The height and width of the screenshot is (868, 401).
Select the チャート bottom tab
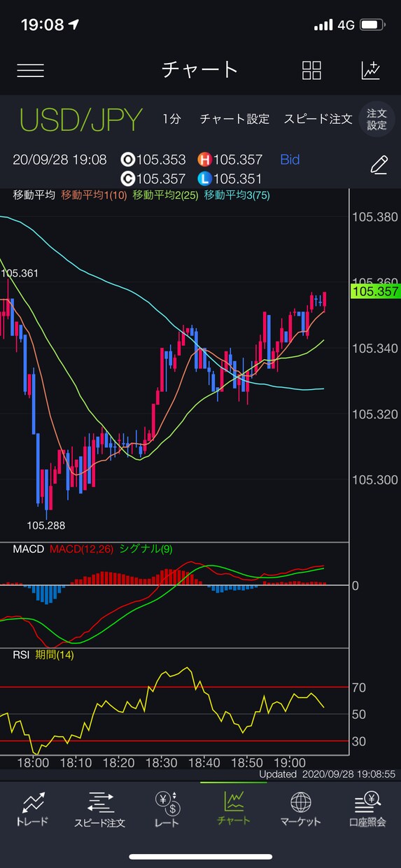click(233, 810)
